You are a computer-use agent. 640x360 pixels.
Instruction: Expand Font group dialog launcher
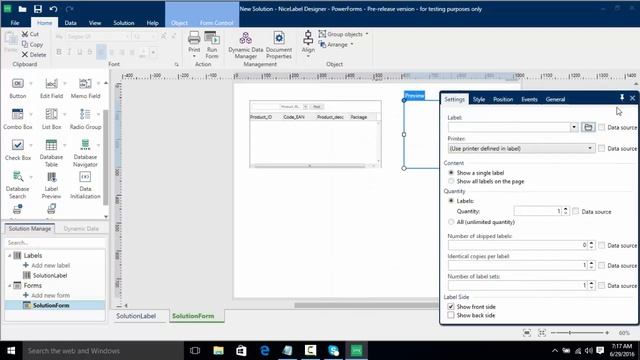[x=176, y=64]
